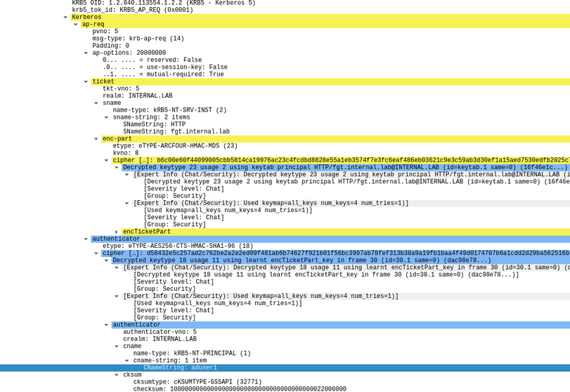Image resolution: width=570 pixels, height=392 pixels.
Task: Click the sname-string: 2 items text
Action: pos(151,117)
